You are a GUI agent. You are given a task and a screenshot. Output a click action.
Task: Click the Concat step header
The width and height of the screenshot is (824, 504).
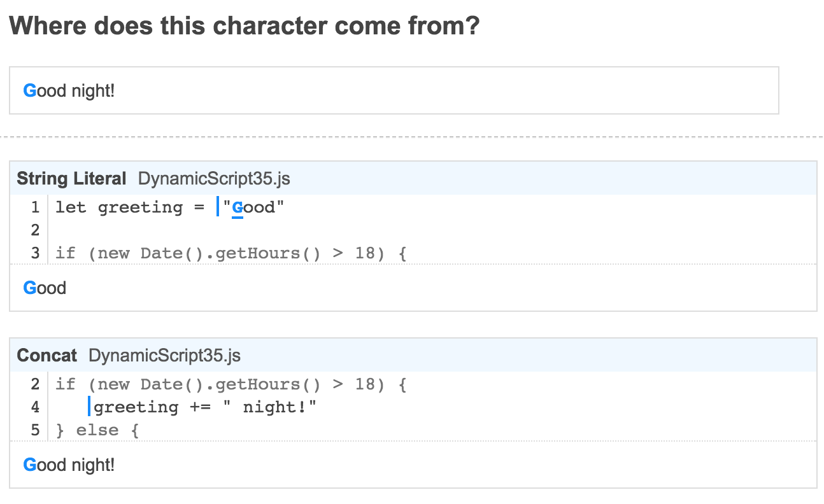point(46,355)
